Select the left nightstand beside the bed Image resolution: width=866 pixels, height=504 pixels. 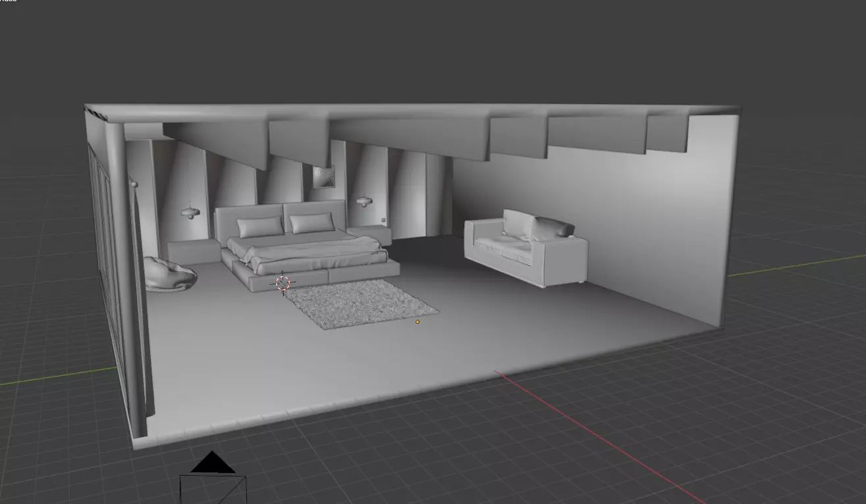pos(193,252)
